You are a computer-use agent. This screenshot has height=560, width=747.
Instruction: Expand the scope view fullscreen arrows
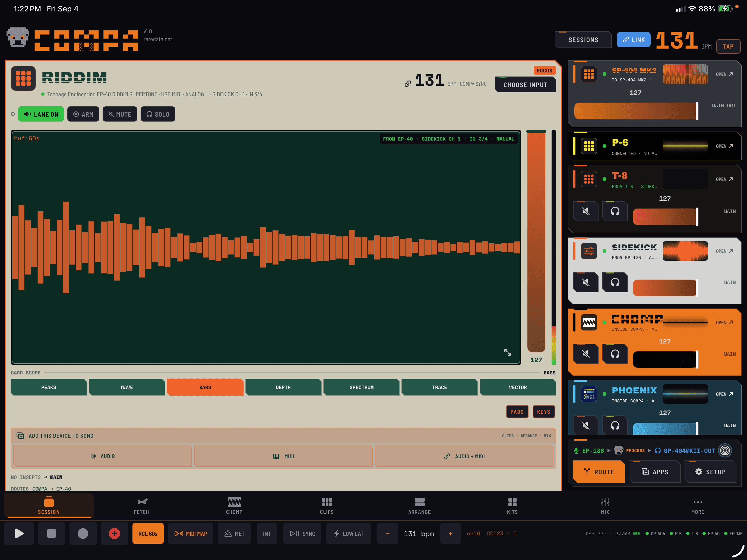(x=508, y=352)
